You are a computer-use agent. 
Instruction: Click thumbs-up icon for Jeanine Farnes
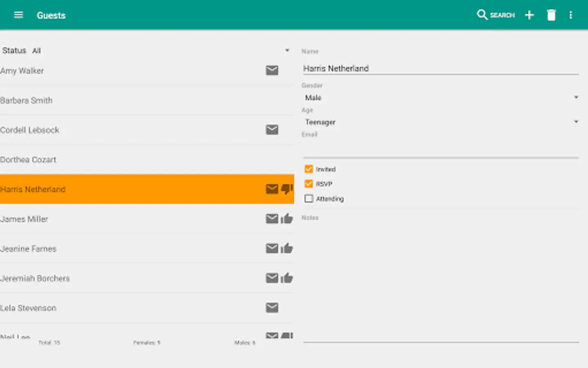click(287, 248)
